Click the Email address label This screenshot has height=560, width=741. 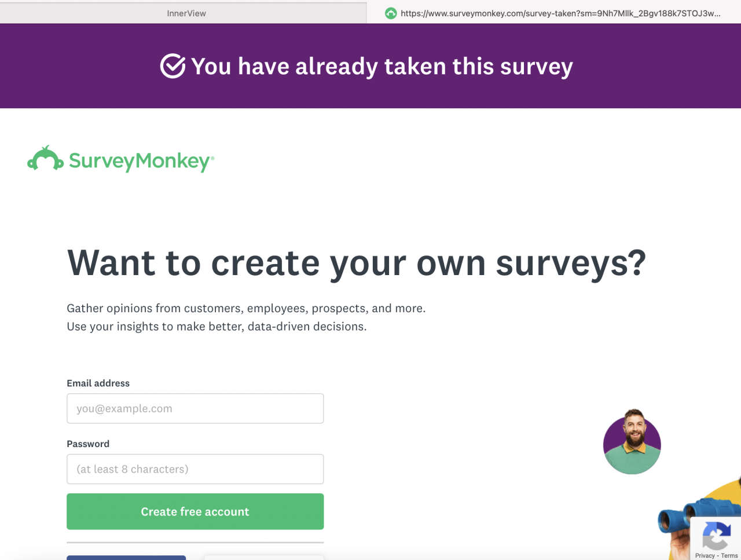[98, 383]
